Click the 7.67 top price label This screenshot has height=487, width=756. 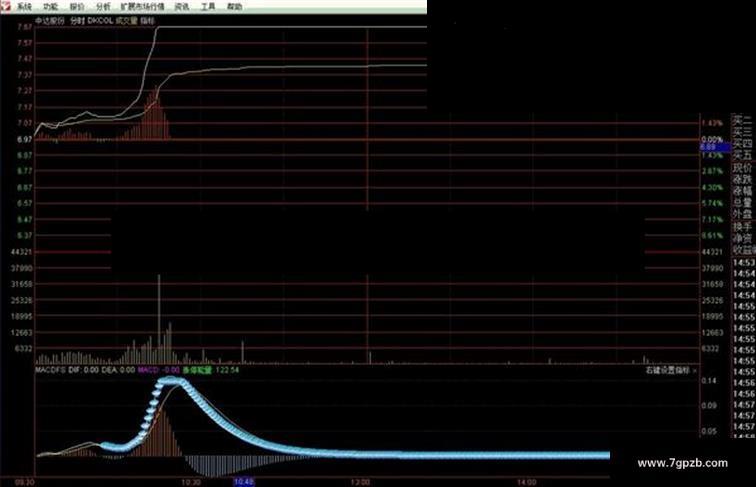pos(25,27)
